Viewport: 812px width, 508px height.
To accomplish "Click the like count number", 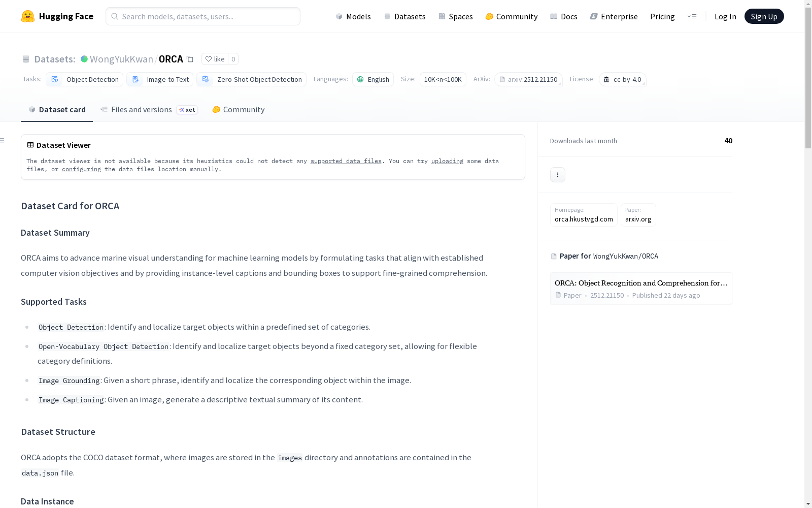I will [x=233, y=59].
